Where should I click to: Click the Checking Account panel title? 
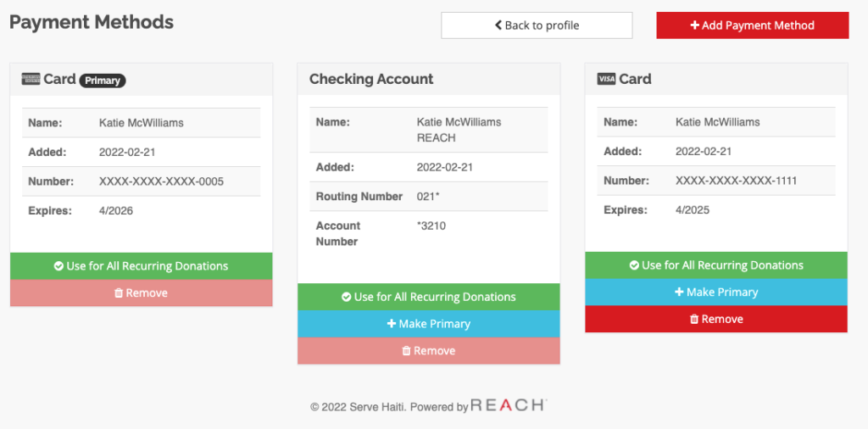click(x=371, y=79)
